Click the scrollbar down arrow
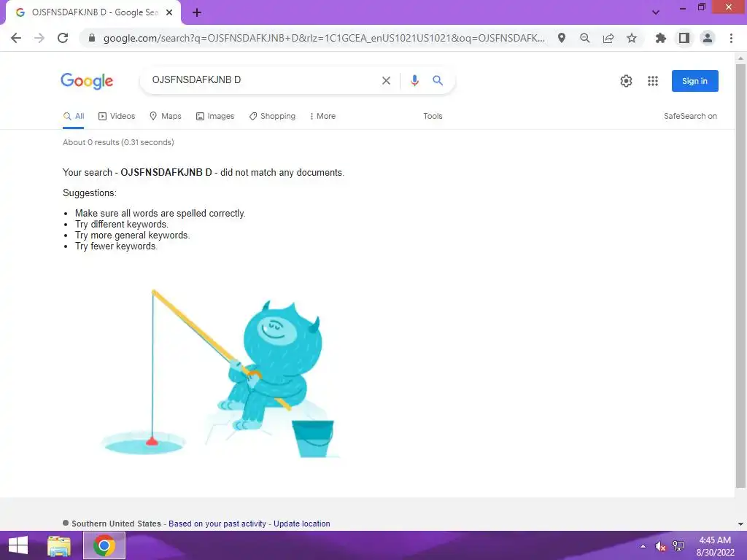This screenshot has height=560, width=747. click(740, 524)
